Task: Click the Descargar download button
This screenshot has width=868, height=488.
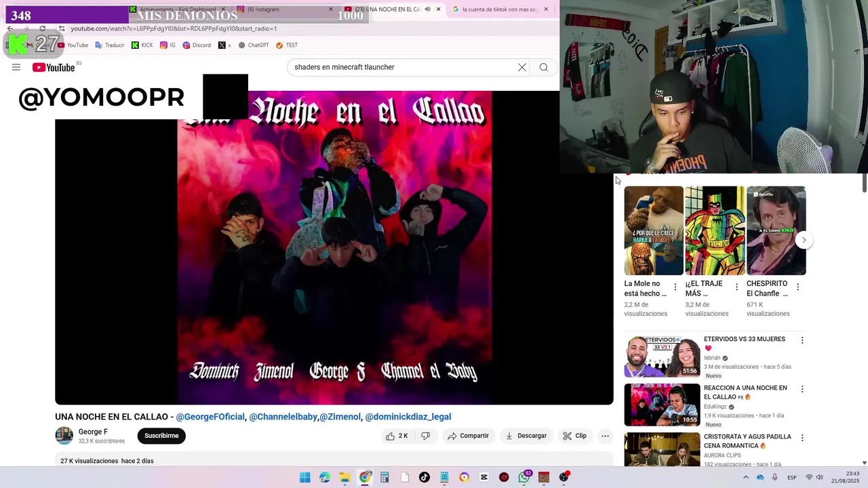Action: (x=526, y=436)
